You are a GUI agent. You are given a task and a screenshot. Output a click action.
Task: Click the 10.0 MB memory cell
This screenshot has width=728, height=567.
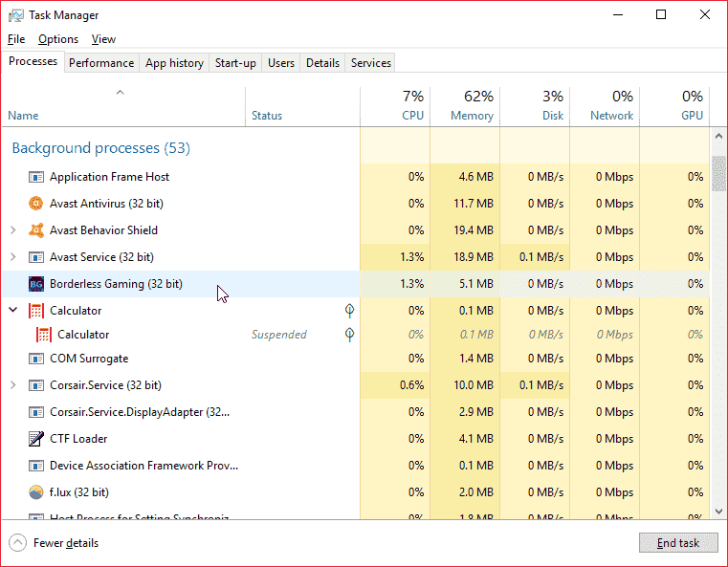point(465,385)
